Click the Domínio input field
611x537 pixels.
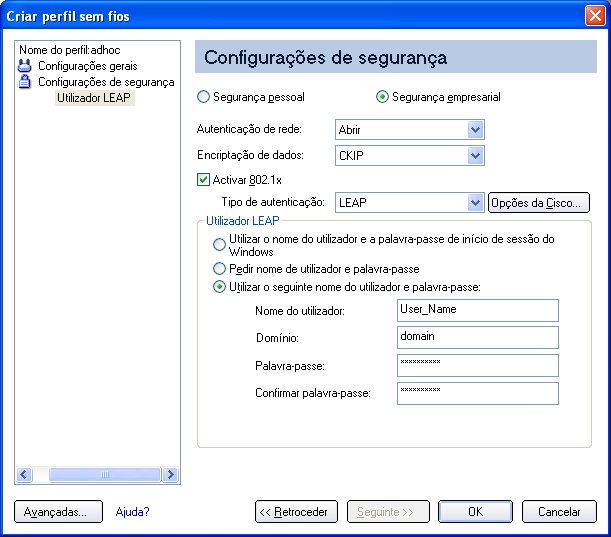pyautogui.click(x=478, y=337)
